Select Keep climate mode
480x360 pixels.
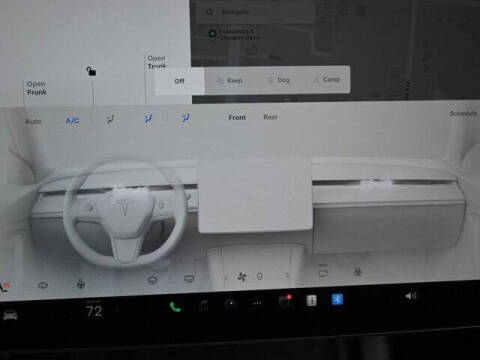point(230,81)
